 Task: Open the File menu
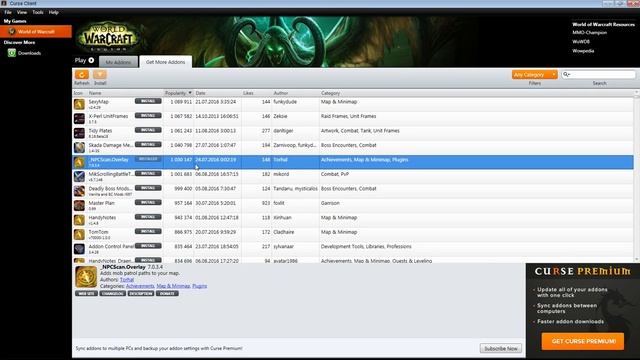tap(8, 12)
